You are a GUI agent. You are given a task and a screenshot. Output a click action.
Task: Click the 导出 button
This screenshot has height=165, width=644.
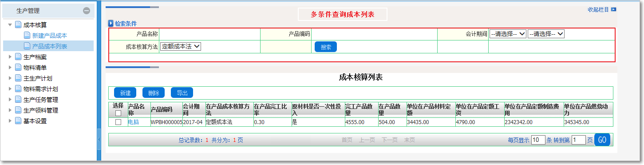click(x=182, y=93)
